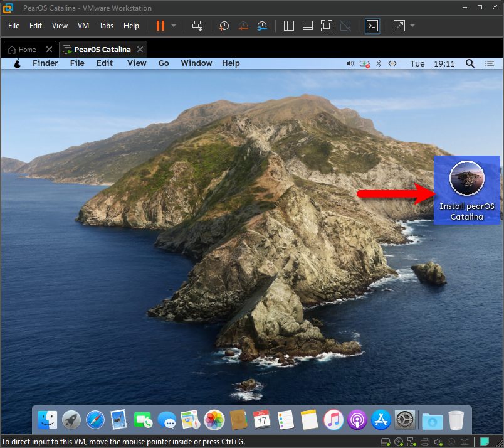Click the CD/DVD drive status icon
This screenshot has width=504, height=448.
point(399,442)
